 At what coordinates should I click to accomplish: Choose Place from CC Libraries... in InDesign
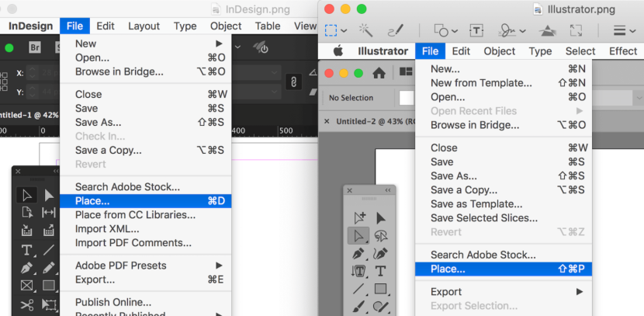(x=146, y=215)
